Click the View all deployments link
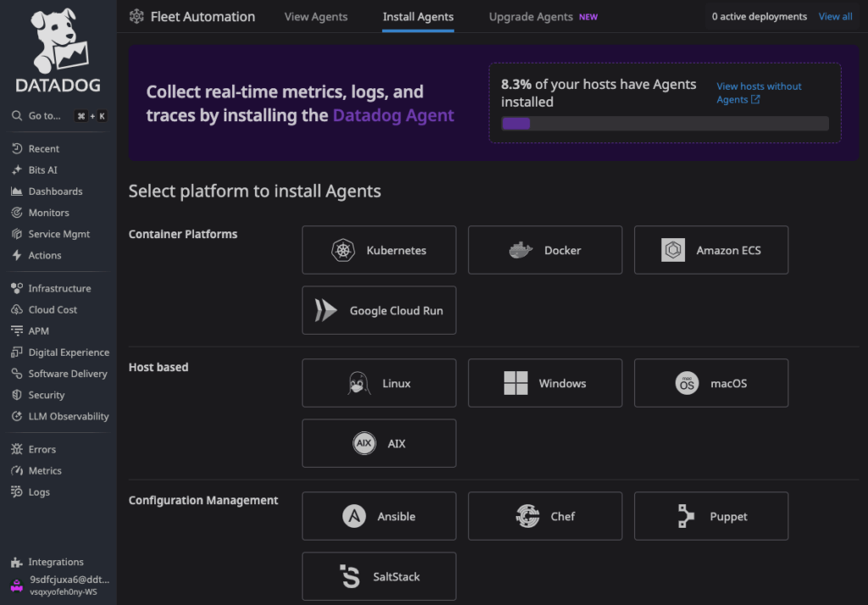This screenshot has height=605, width=868. click(x=835, y=17)
